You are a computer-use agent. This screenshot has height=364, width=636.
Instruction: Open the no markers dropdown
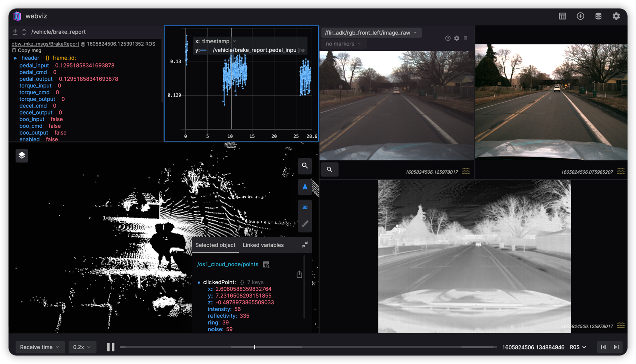(343, 44)
